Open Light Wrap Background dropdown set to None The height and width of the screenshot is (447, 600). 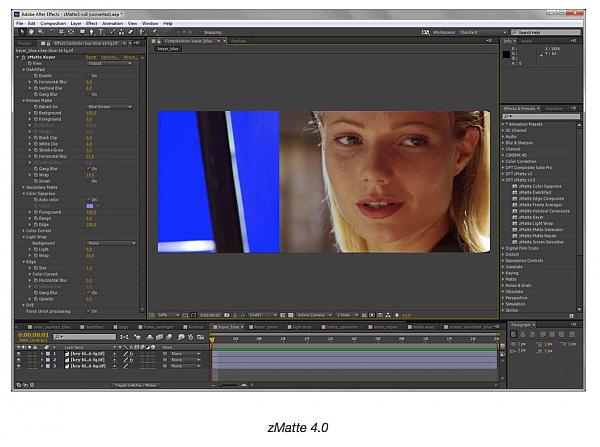click(111, 243)
